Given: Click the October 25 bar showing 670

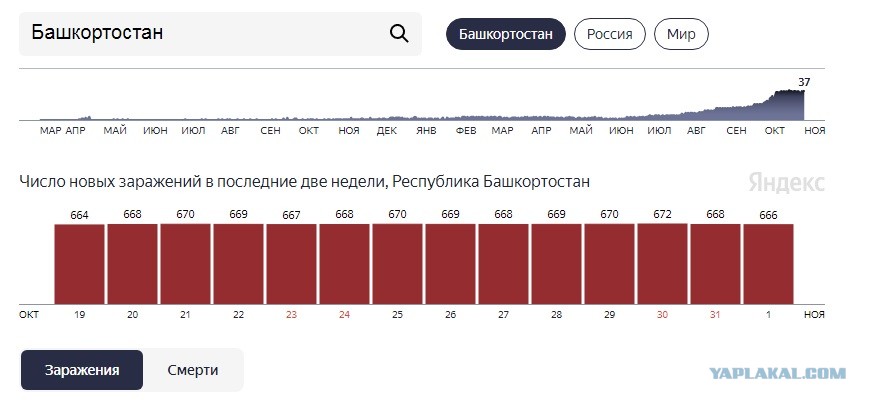Looking at the screenshot, I should pyautogui.click(x=397, y=264).
